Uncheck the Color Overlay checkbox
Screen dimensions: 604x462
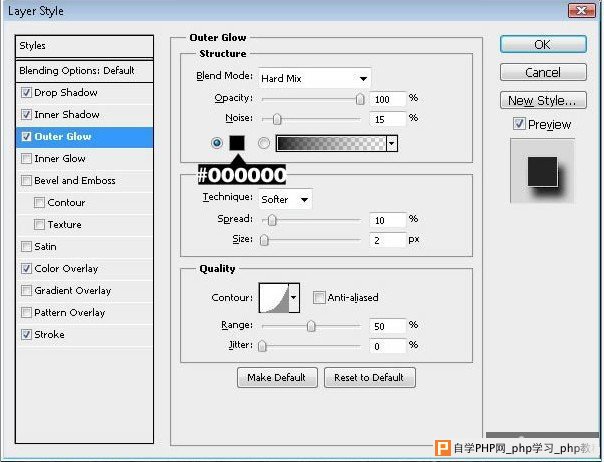point(26,268)
